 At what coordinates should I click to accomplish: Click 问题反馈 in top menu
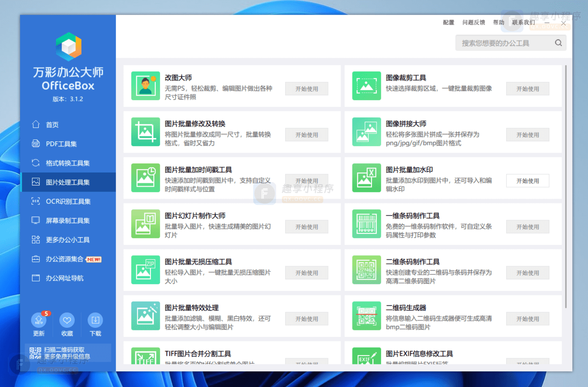pos(473,22)
